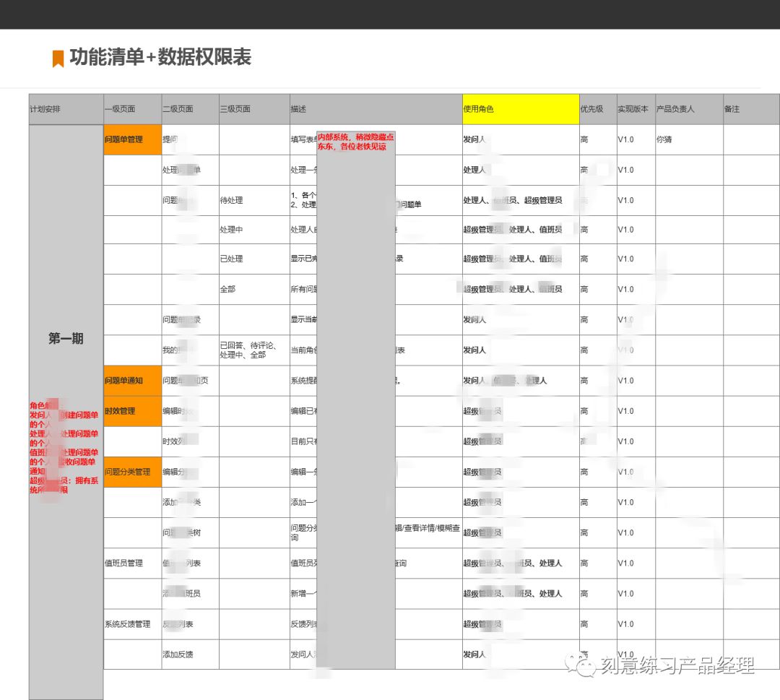The image size is (780, 700).
Task: Select the orange 问题单管理 cell
Action: click(x=131, y=139)
